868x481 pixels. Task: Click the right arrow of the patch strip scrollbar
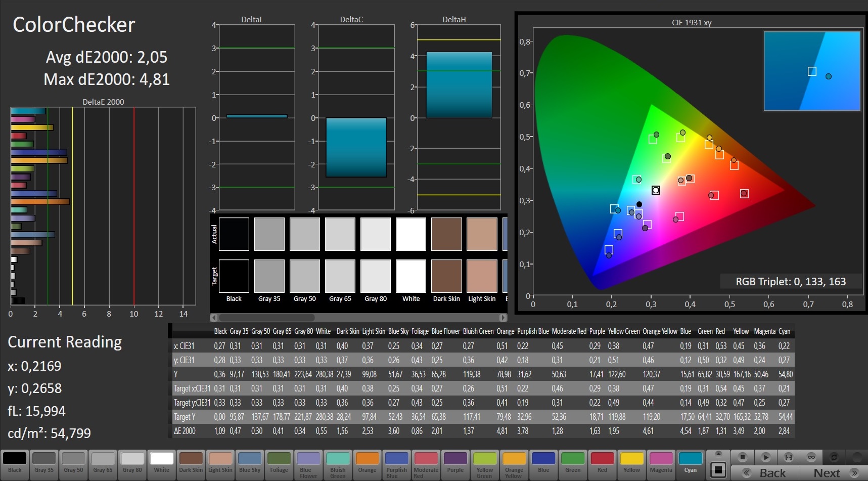coord(503,318)
